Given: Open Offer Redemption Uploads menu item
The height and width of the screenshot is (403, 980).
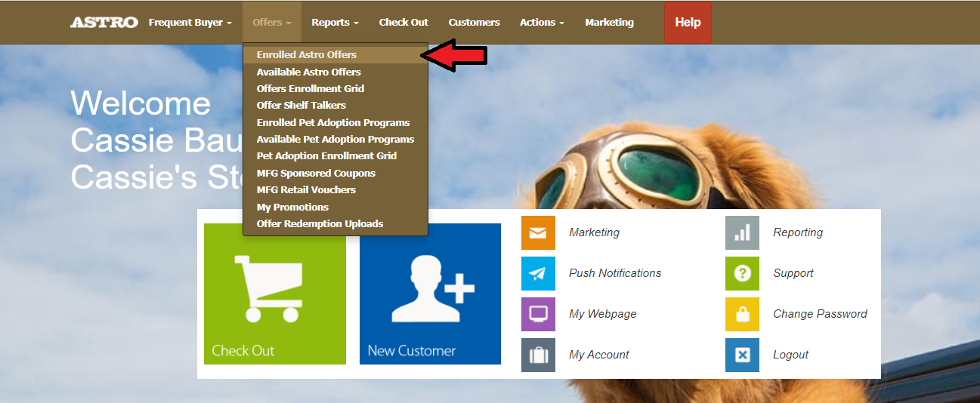Looking at the screenshot, I should [x=320, y=223].
